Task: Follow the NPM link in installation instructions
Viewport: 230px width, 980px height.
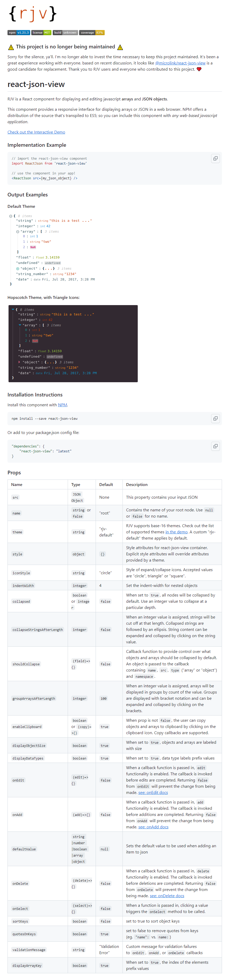Action: click(x=62, y=405)
